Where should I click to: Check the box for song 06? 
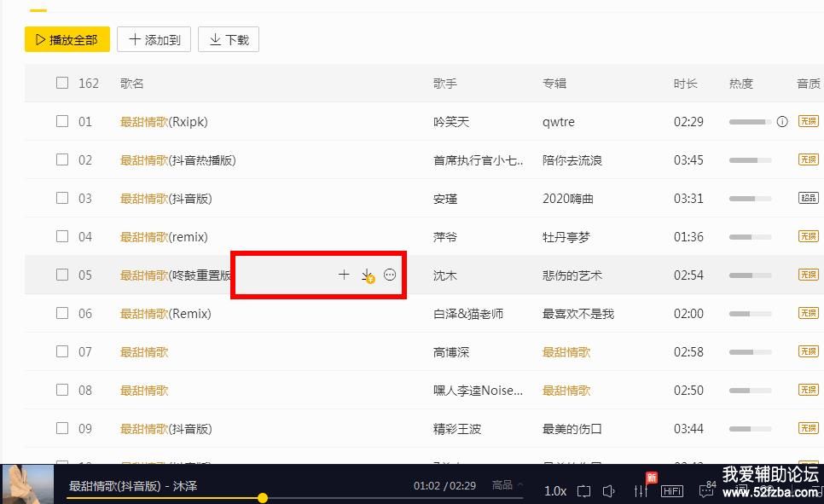click(x=62, y=313)
